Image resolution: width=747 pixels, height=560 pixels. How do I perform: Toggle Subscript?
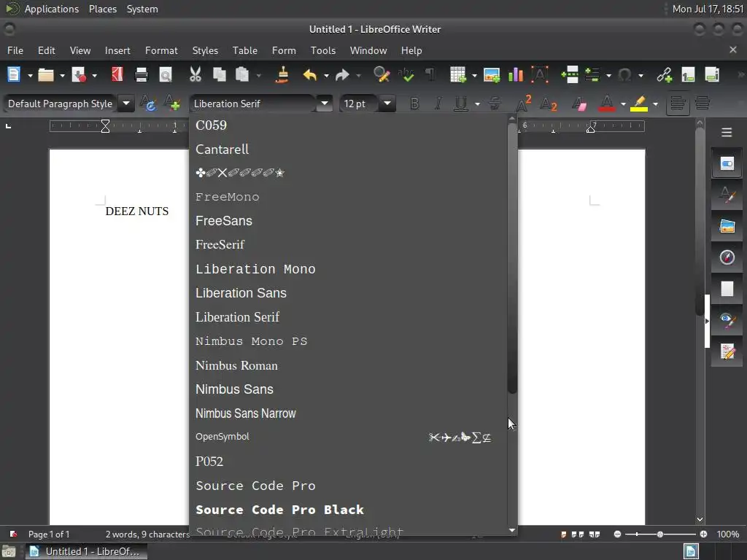pyautogui.click(x=549, y=104)
